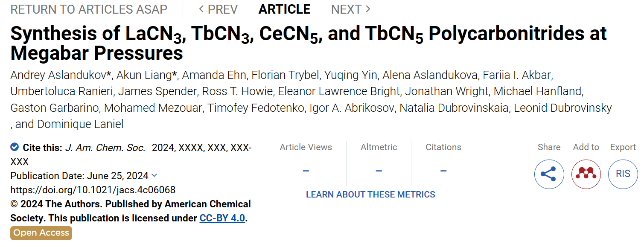Click the blue verified checkmark beside Cite this
This screenshot has height=247, width=644.
tap(15, 147)
